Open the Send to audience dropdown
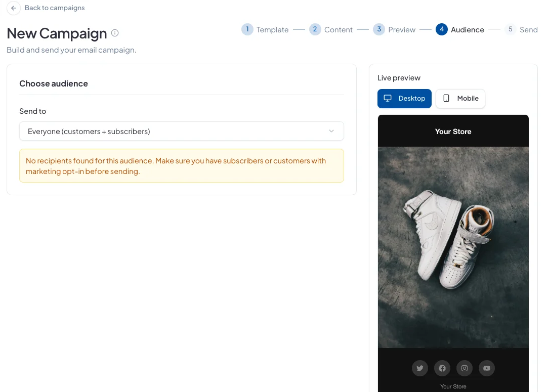Screen dimensions: 548x392 click(181, 132)
